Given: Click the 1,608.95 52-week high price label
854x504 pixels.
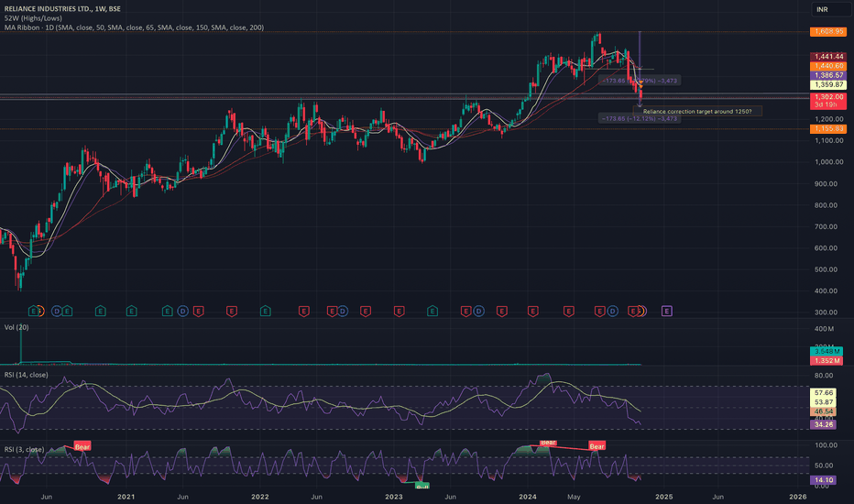Looking at the screenshot, I should (x=827, y=31).
